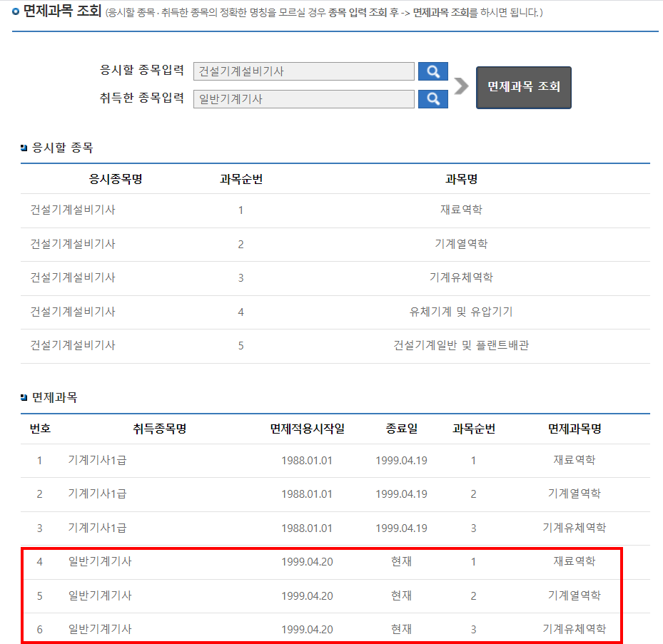Select the 면제적용시작일 column header

pos(308,429)
